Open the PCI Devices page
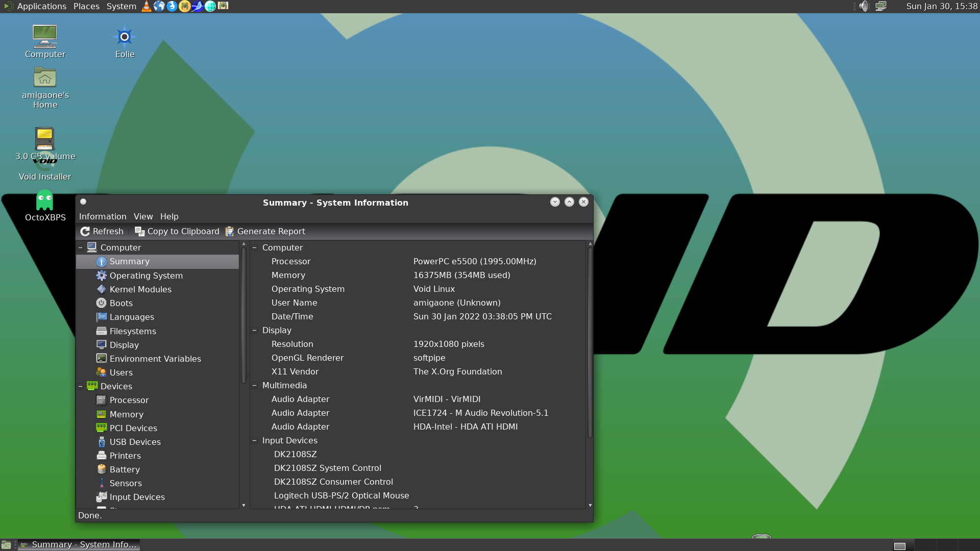 click(x=157, y=428)
